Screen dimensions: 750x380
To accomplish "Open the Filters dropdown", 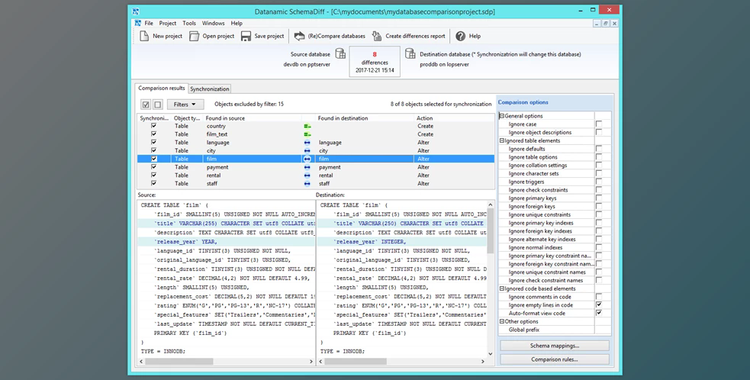I will (185, 104).
